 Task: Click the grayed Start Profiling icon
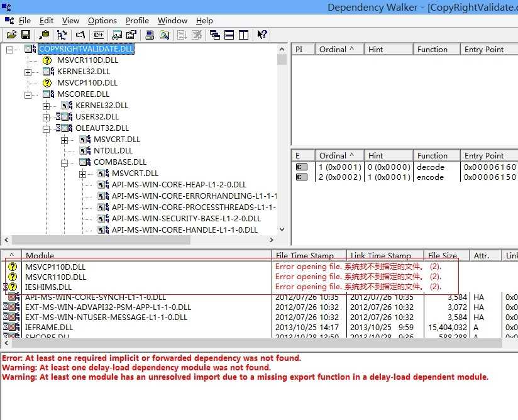pos(182,35)
